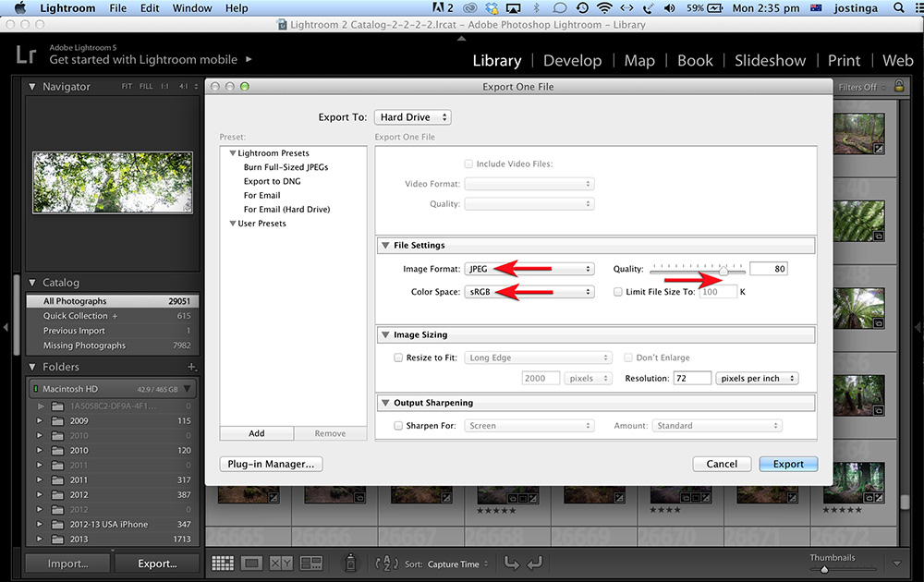Click the Creative Cloud menu bar icon
The image size is (924, 582).
469,7
